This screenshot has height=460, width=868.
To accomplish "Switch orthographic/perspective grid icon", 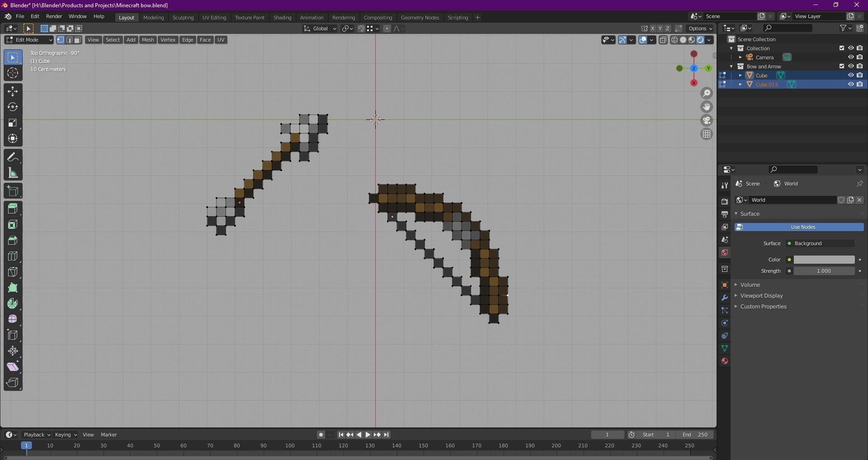I will click(707, 134).
